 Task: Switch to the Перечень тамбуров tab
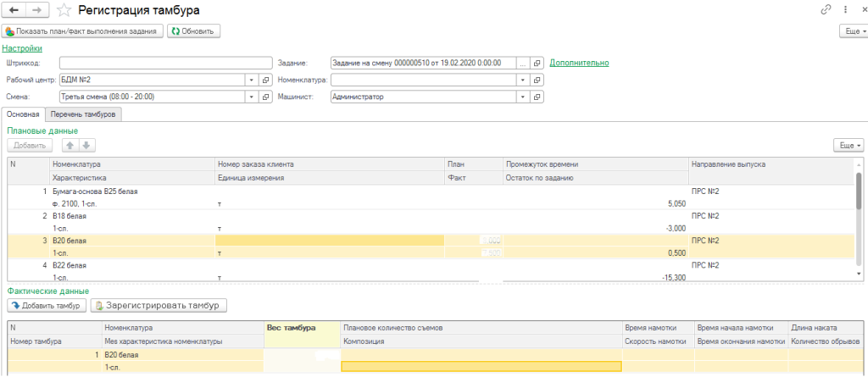point(84,114)
